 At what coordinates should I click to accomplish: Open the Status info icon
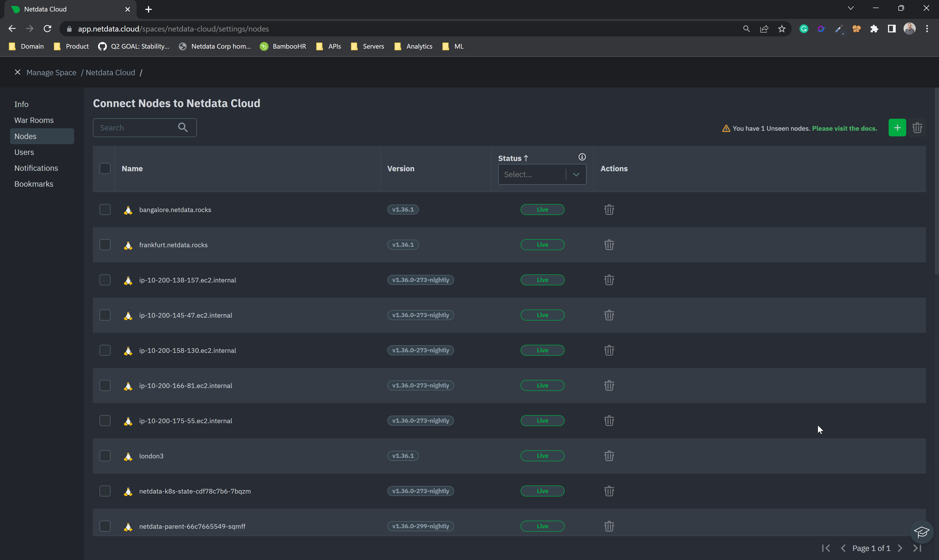582,157
